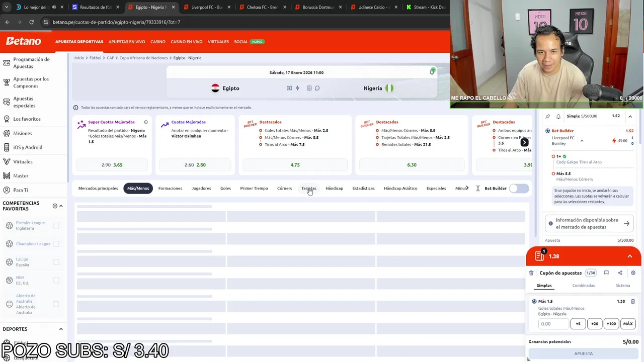Open Para Ti in sidebar
644x362 pixels.
click(21, 190)
